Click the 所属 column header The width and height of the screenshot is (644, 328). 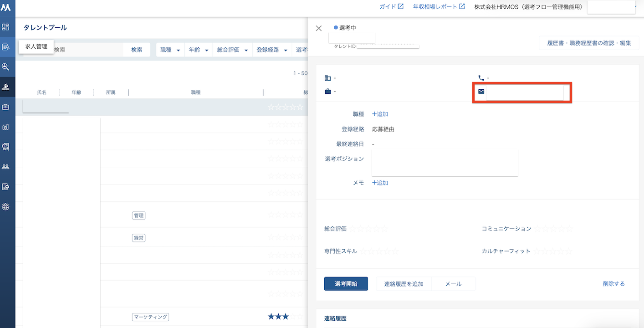click(111, 92)
